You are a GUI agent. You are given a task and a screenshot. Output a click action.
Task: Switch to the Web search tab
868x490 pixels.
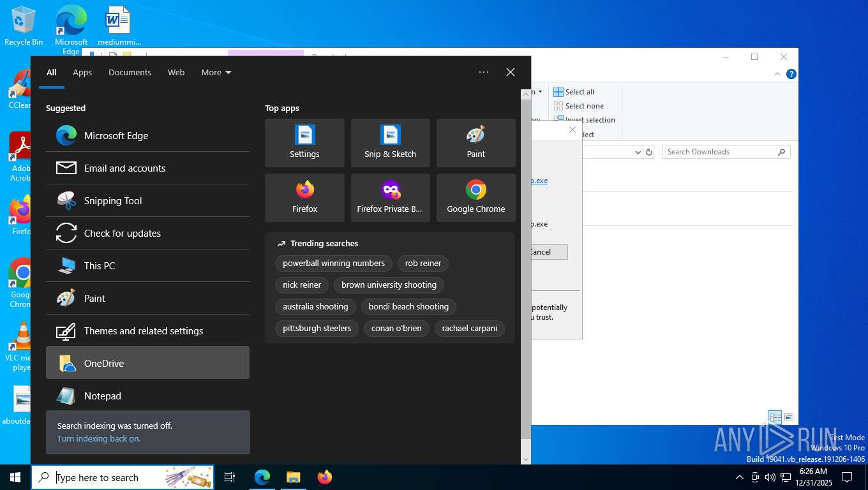point(176,72)
